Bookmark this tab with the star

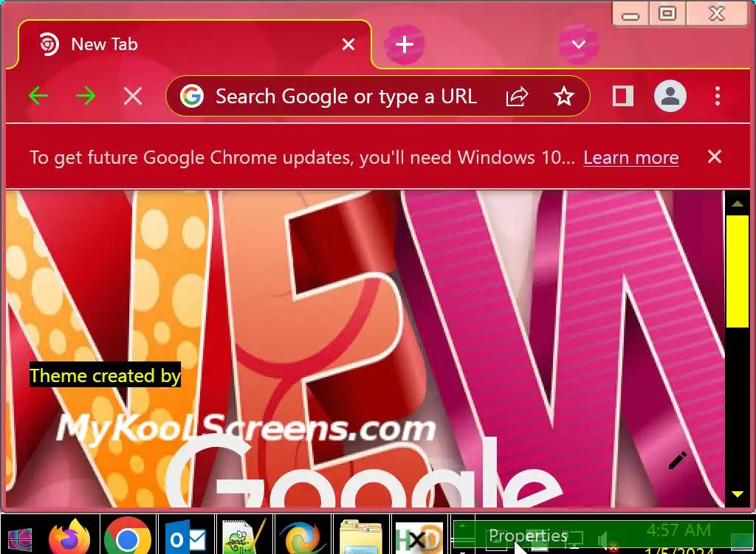click(x=563, y=96)
